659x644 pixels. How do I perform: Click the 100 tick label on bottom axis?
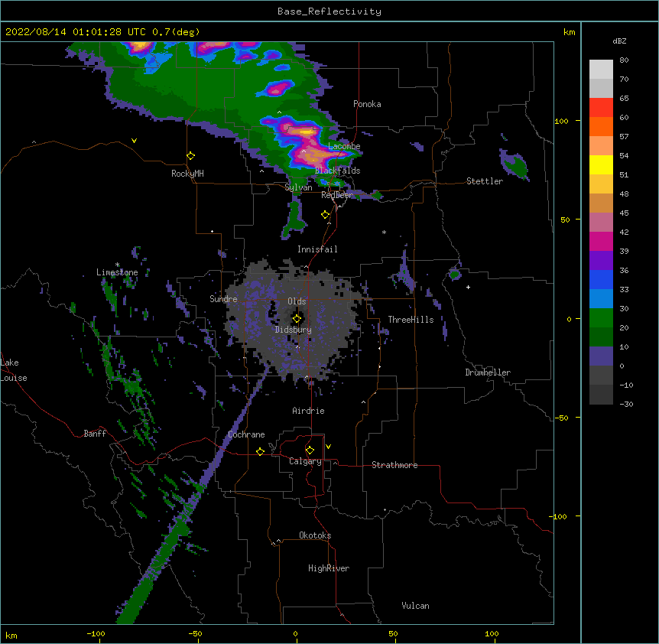pos(492,633)
